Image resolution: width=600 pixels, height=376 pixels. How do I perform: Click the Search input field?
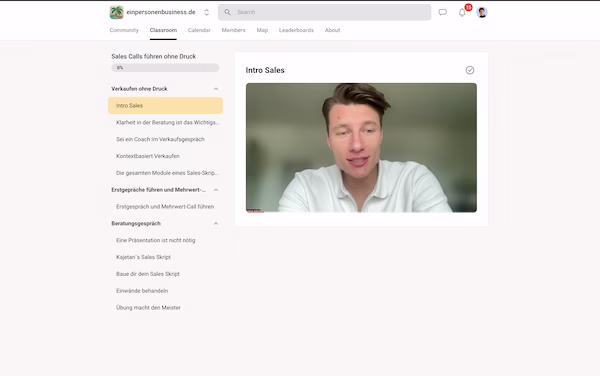[x=324, y=12]
